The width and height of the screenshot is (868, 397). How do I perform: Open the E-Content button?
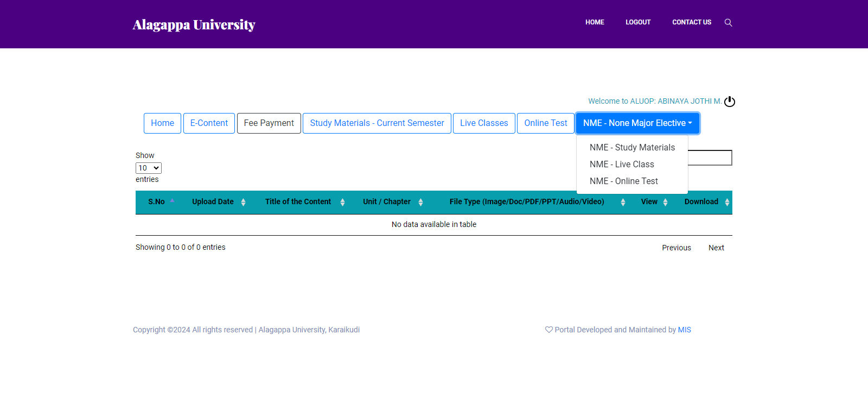209,123
